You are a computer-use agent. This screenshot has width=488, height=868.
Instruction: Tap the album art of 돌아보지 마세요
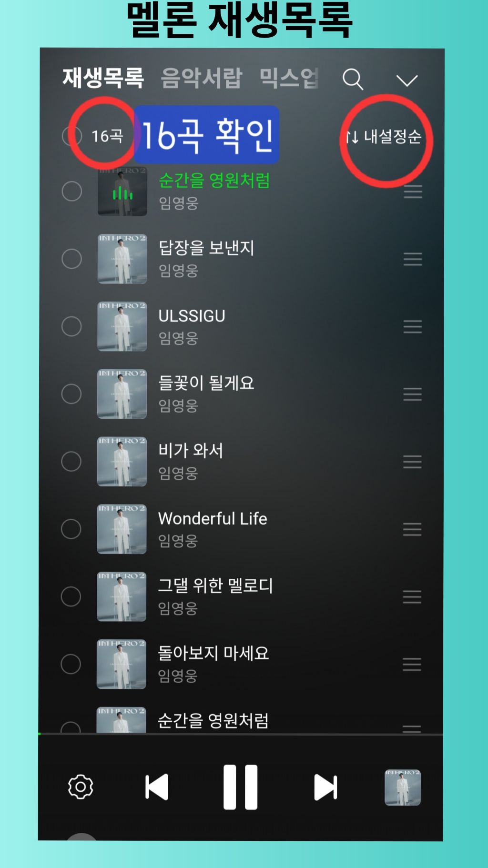point(122,664)
